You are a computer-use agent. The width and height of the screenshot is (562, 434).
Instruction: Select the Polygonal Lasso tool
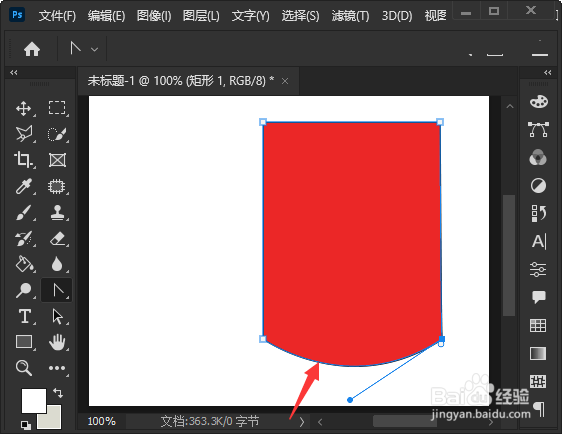coord(24,134)
